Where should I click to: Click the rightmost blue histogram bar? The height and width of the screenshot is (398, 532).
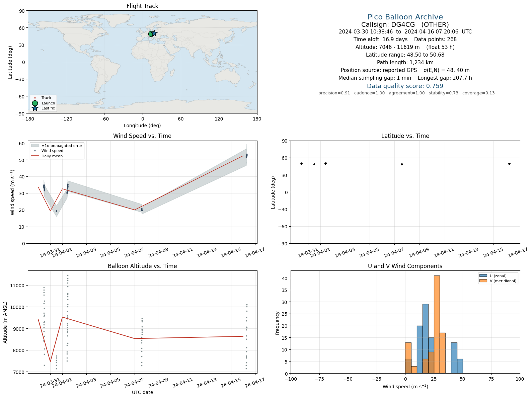[x=460, y=366]
